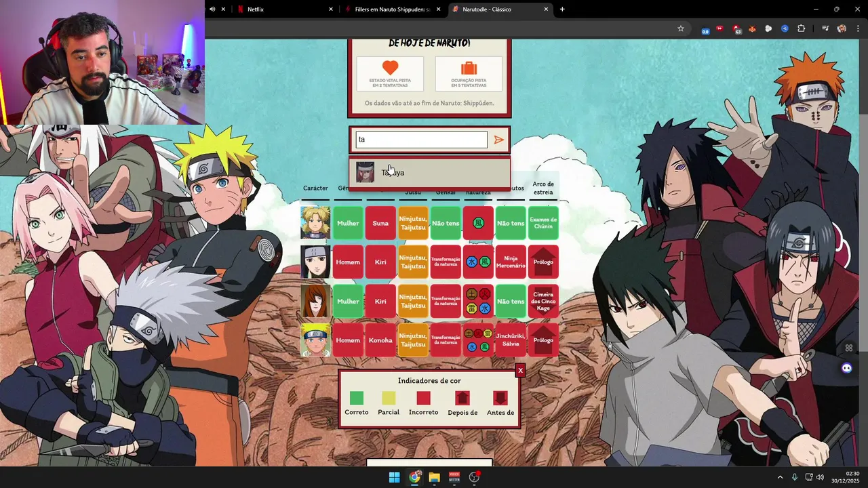Bookmark this page with the star icon

(681, 28)
